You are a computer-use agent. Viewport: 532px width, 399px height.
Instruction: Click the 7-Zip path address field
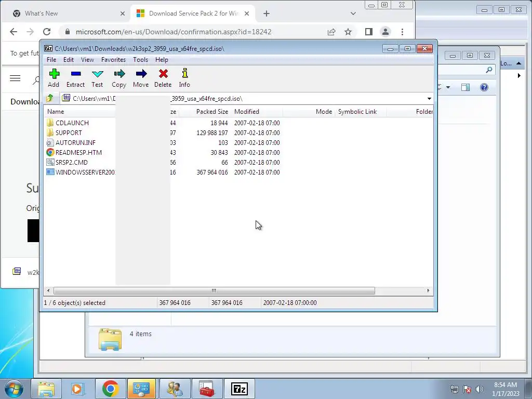coord(243,99)
